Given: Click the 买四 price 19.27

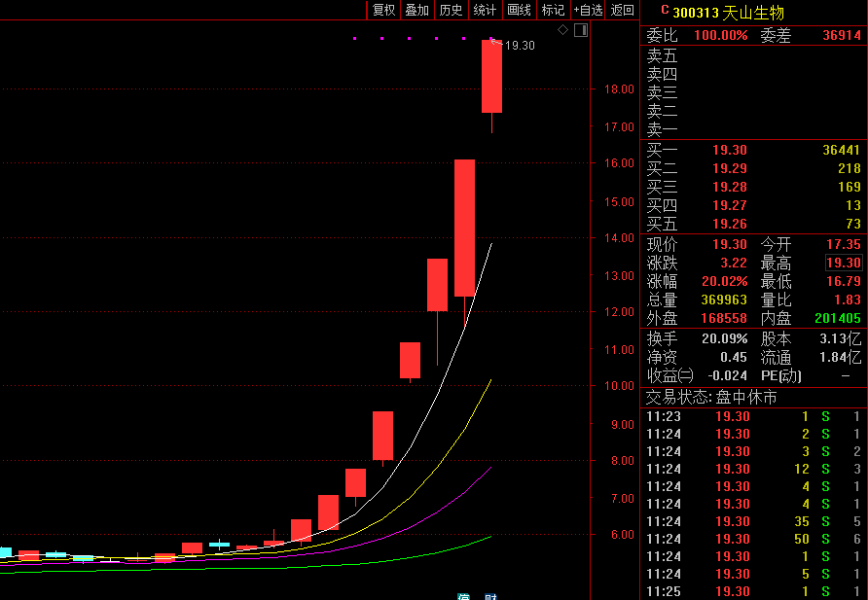Looking at the screenshot, I should click(x=729, y=205).
